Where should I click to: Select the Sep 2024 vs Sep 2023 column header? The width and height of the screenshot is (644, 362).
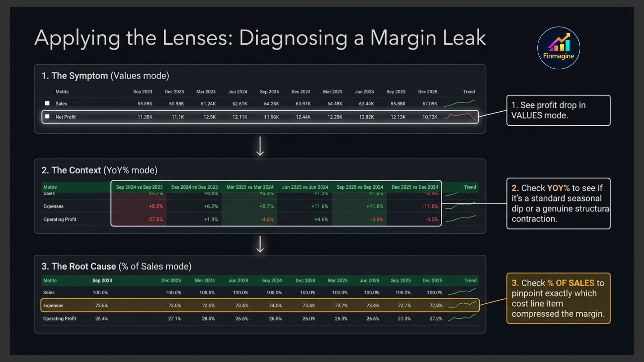pyautogui.click(x=140, y=187)
